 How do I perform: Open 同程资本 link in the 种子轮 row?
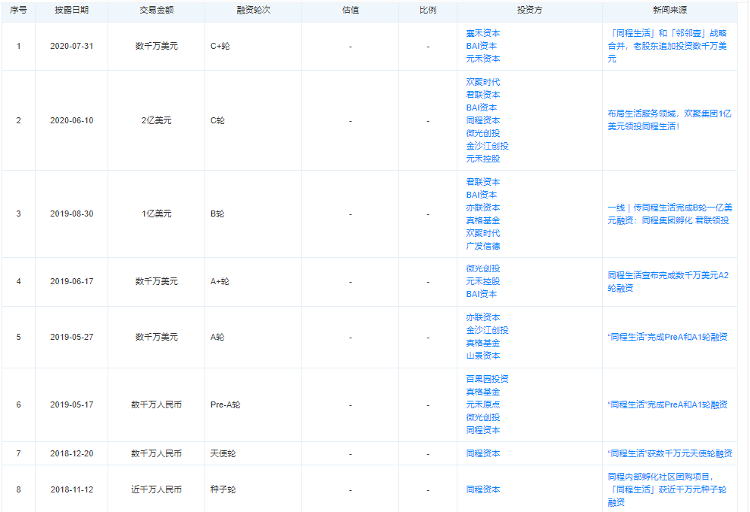pyautogui.click(x=483, y=490)
